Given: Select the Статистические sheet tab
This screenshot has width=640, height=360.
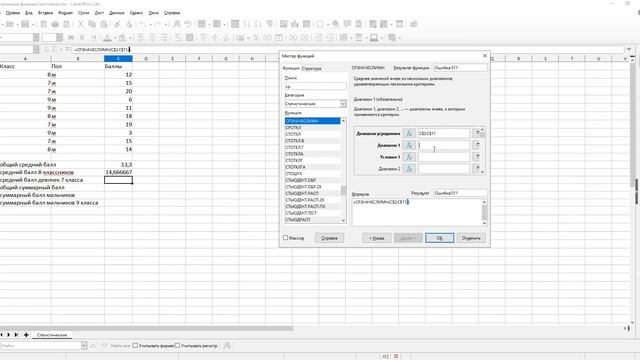Looking at the screenshot, I should point(52,335).
